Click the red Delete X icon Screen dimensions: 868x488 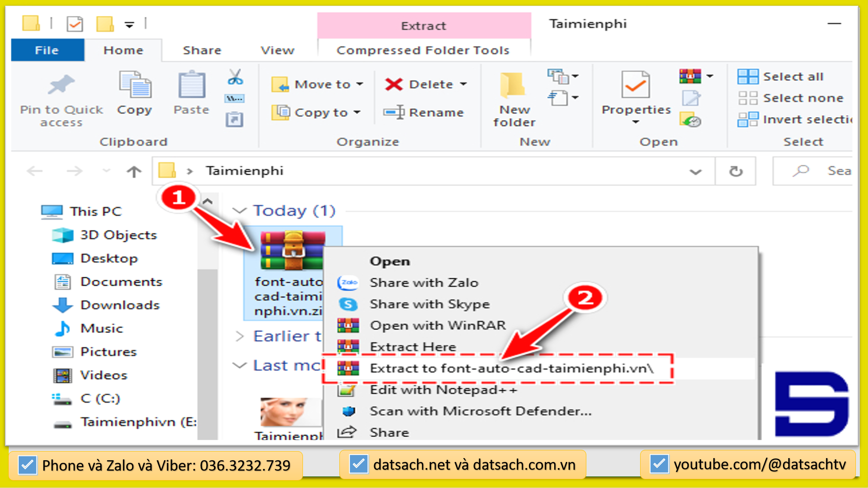[394, 84]
